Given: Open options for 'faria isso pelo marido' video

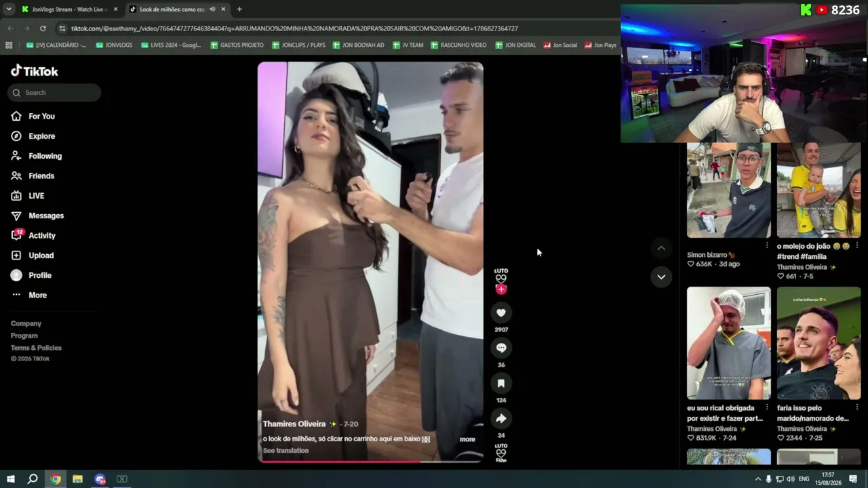Looking at the screenshot, I should pyautogui.click(x=857, y=408).
